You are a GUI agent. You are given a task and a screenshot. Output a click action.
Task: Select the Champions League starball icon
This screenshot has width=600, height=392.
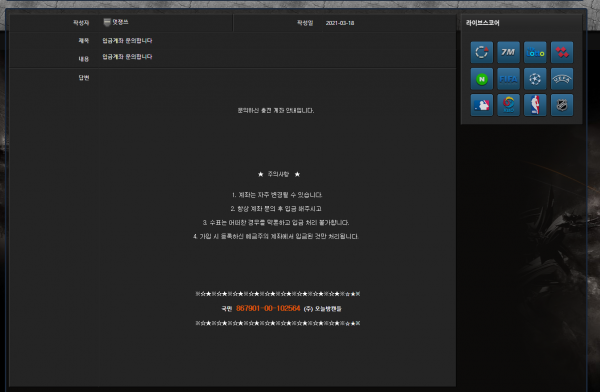pyautogui.click(x=535, y=79)
